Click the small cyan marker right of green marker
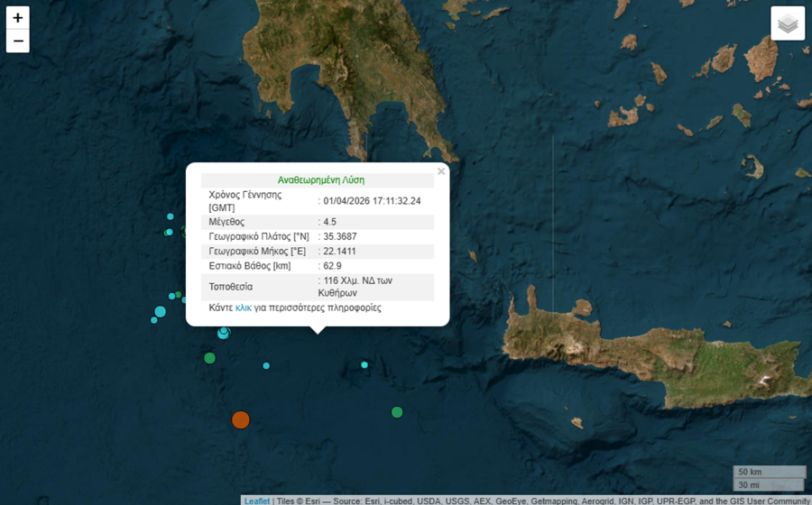The image size is (812, 505). pos(266,365)
